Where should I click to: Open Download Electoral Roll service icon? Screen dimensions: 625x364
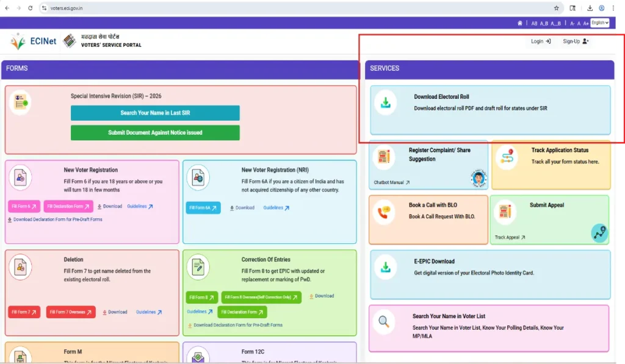386,102
